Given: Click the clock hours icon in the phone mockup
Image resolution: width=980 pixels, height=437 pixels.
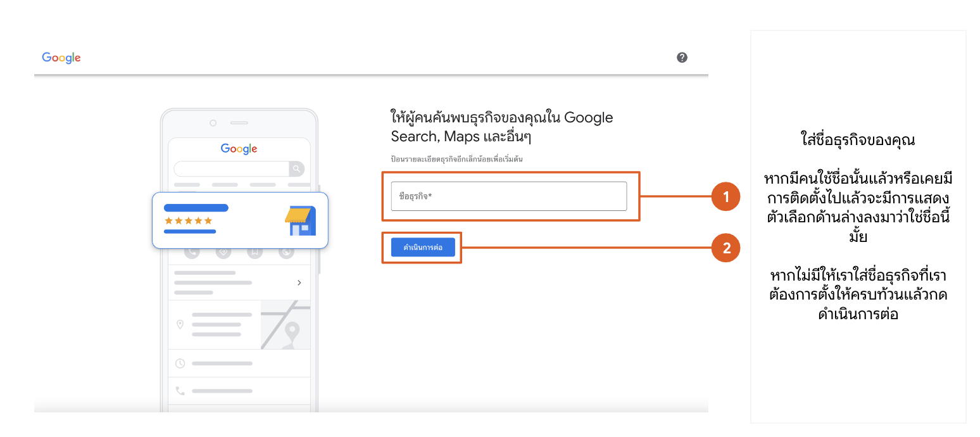Looking at the screenshot, I should (180, 364).
